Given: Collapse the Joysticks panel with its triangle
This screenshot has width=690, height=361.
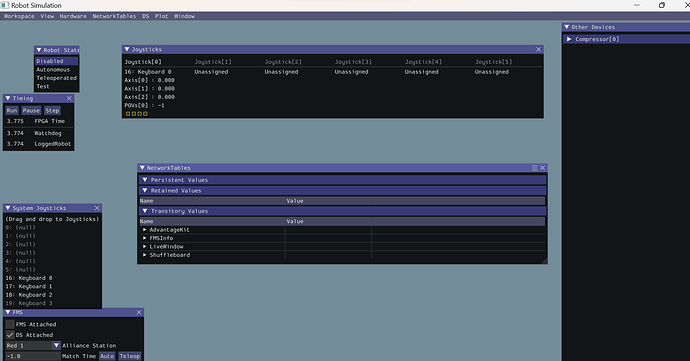Looking at the screenshot, I should pos(127,49).
